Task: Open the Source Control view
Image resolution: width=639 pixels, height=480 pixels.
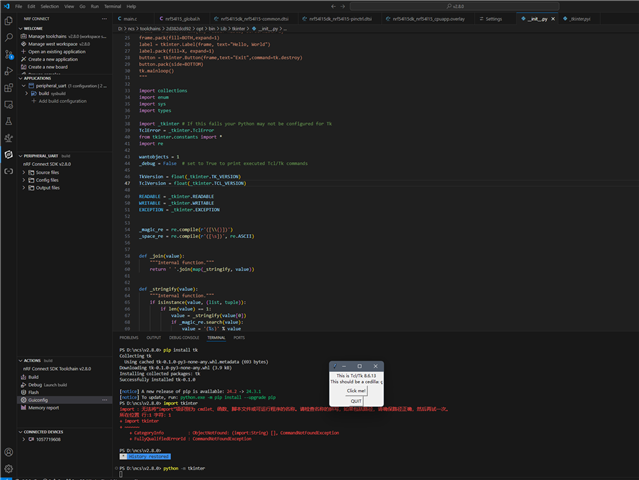Action: [x=9, y=54]
